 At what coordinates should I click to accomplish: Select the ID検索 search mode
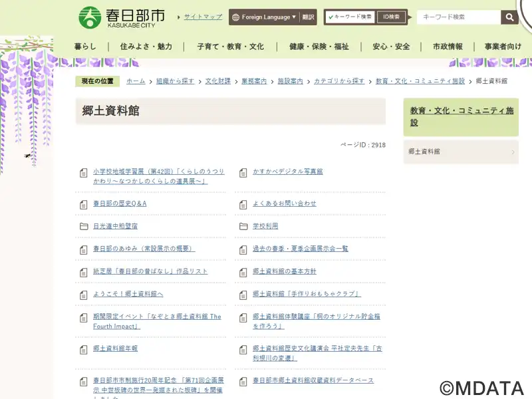[x=391, y=17]
